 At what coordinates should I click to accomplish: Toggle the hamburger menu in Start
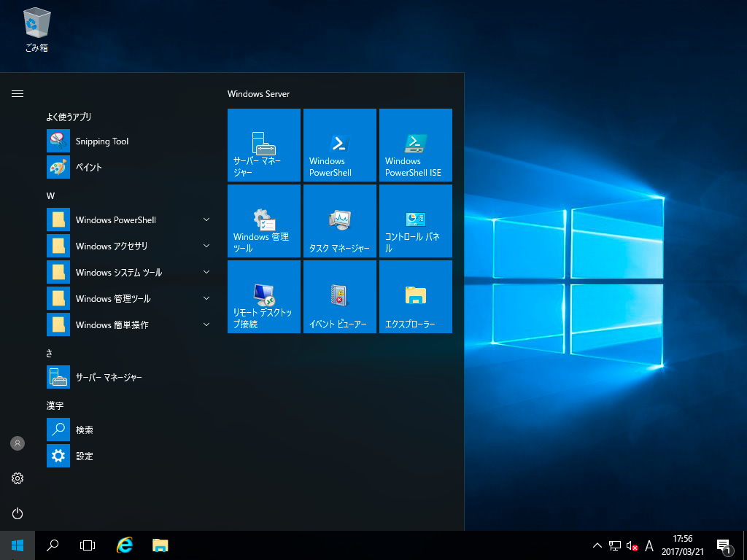point(18,93)
